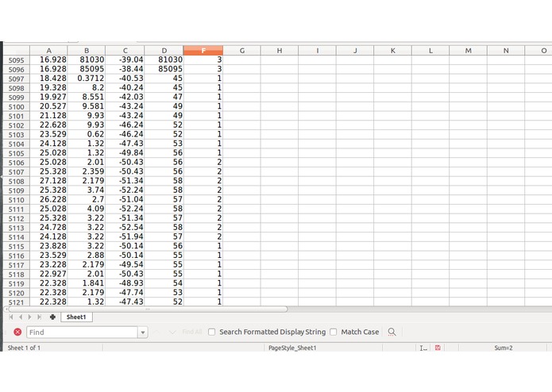Screen dimensions: 552x392
Task: Click column F value 3 in row 5096
Action: click(x=203, y=69)
